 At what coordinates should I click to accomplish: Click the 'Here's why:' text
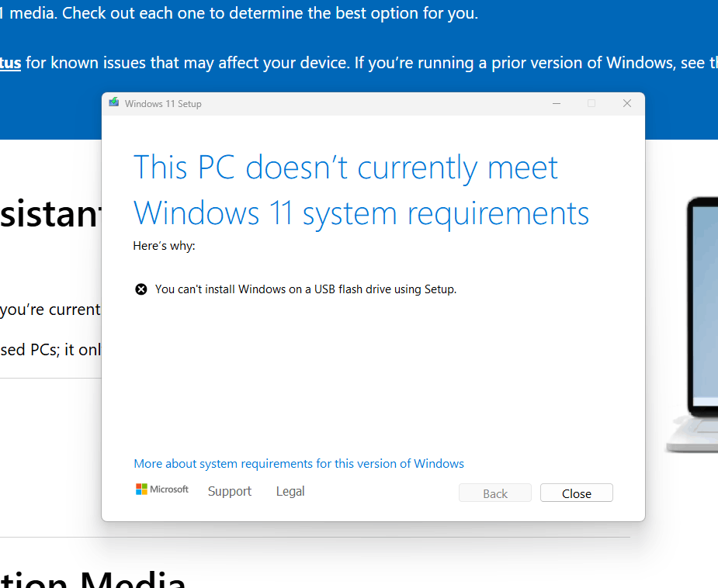tap(164, 246)
